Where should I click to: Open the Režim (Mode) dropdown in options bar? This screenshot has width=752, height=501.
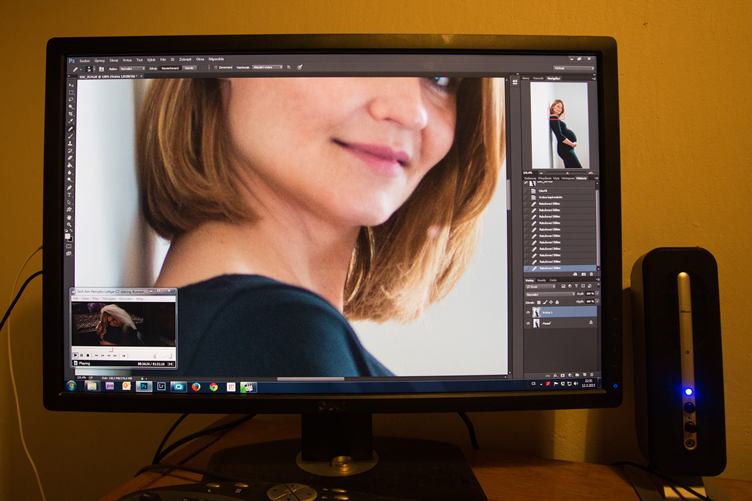click(132, 68)
